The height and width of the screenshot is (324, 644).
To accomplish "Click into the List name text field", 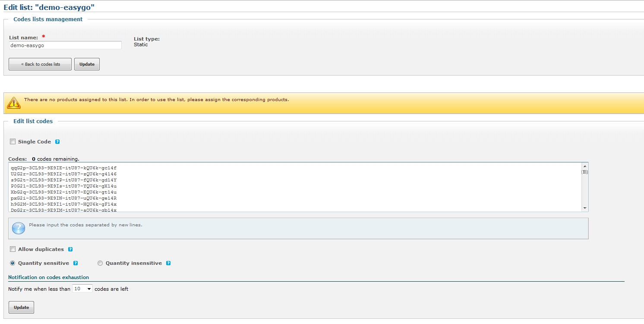I will click(x=65, y=45).
